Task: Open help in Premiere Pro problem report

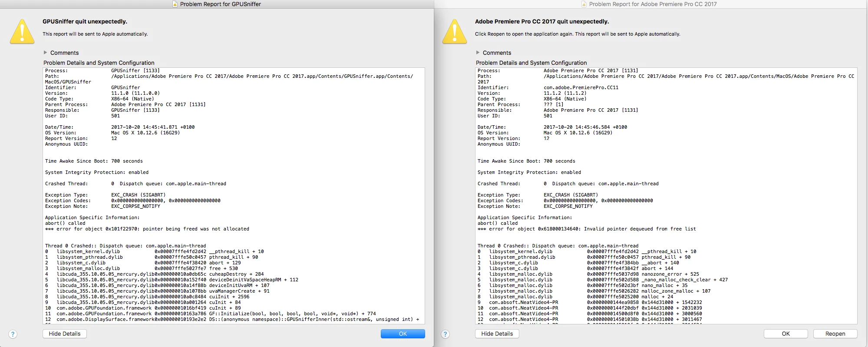Action: pyautogui.click(x=446, y=334)
